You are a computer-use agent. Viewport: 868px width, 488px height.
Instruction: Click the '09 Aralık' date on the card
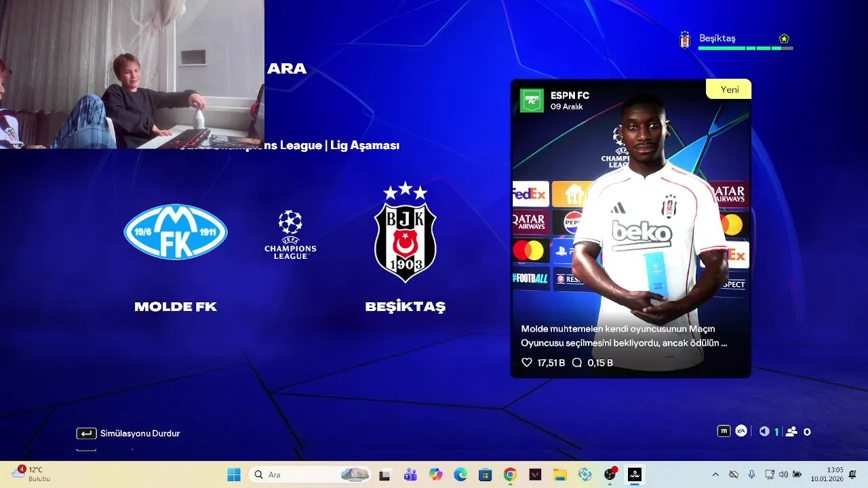click(x=567, y=107)
